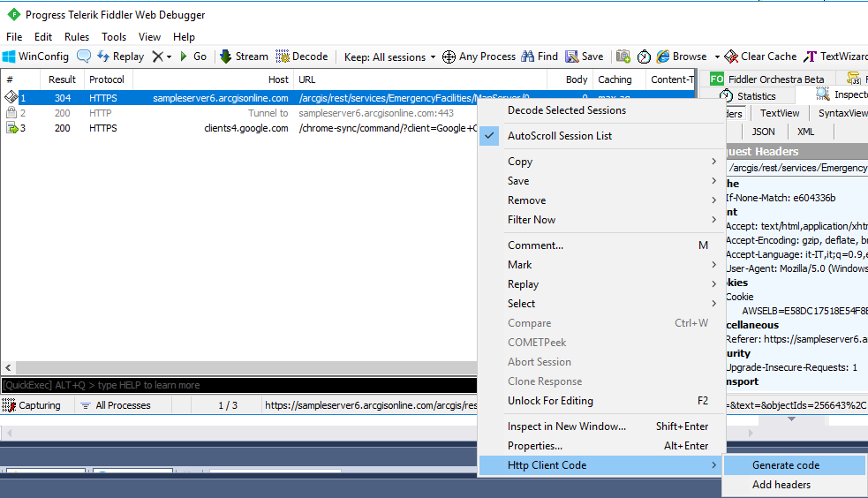
Task: Click the Stream down-arrow icon
Action: 225,57
